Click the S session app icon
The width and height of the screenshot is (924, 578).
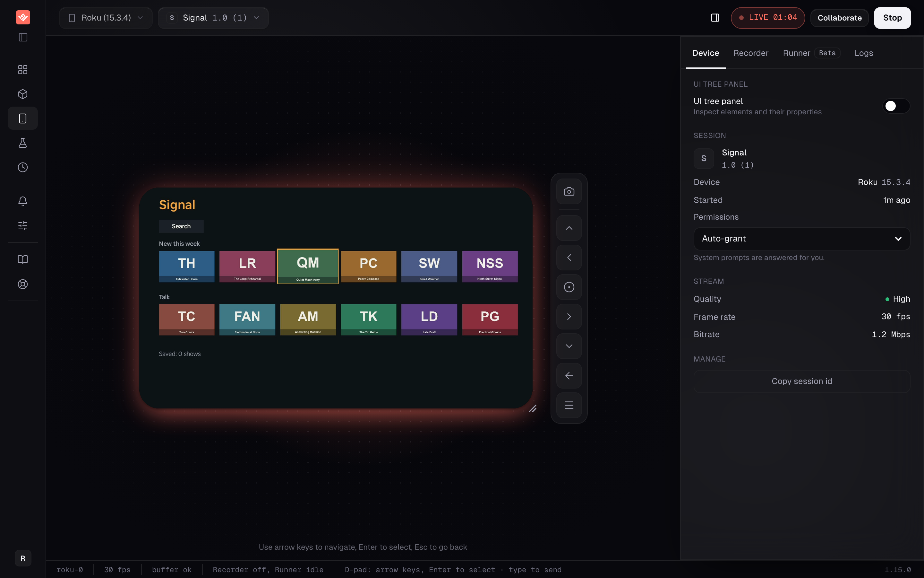point(704,158)
